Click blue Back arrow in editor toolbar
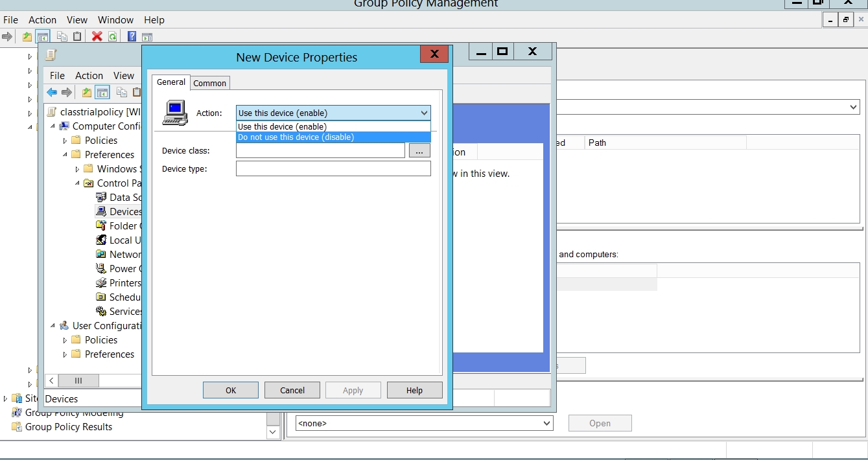This screenshot has width=868, height=460. click(x=52, y=93)
